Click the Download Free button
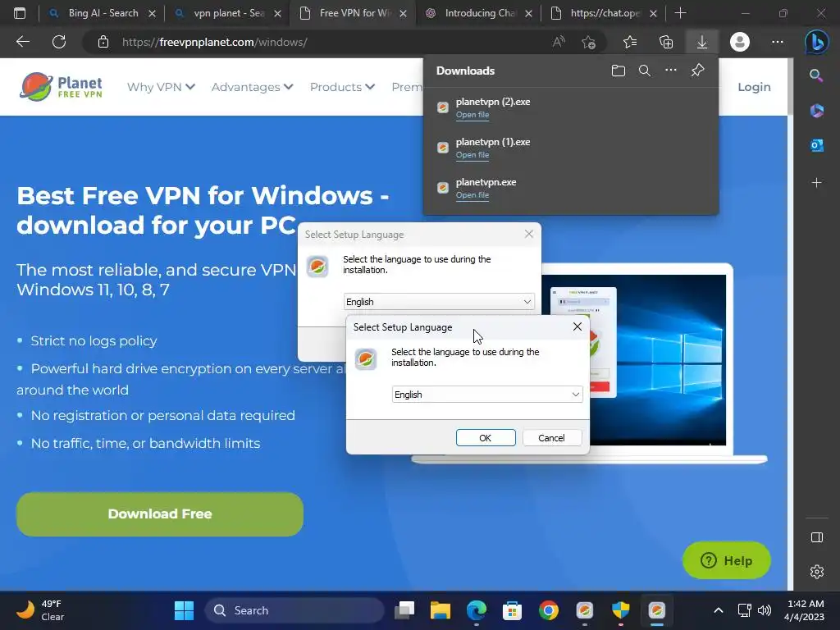This screenshot has height=630, width=840. pyautogui.click(x=160, y=514)
